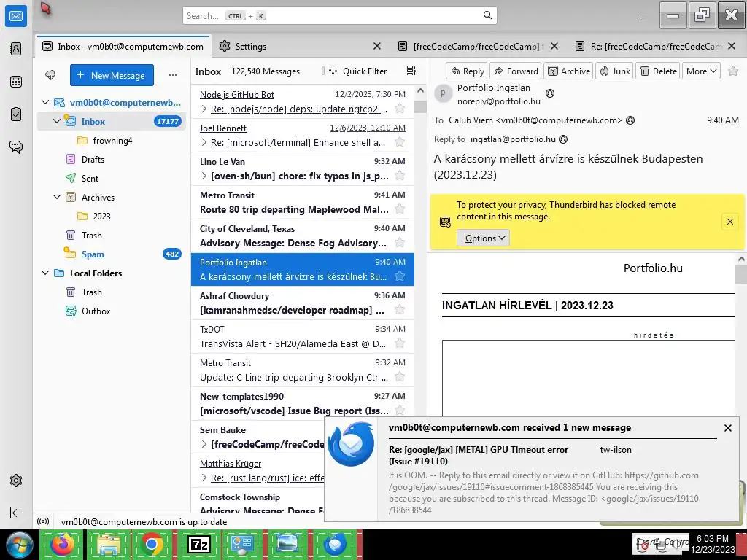Forward the open message

(x=516, y=71)
